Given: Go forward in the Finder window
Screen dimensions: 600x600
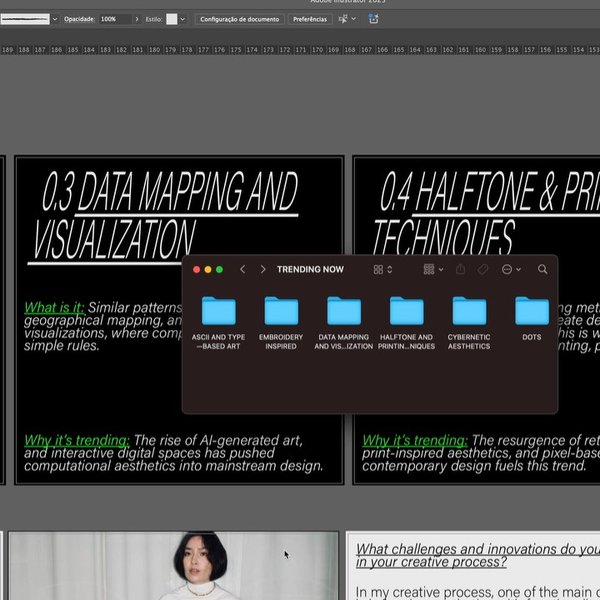Looking at the screenshot, I should point(263,269).
